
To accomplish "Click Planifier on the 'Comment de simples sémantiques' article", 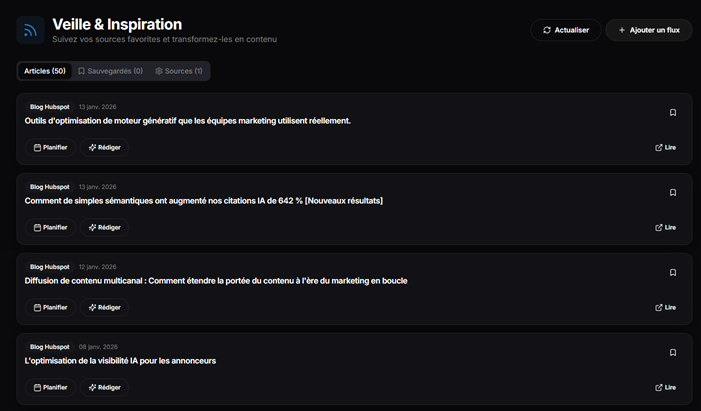I will point(51,228).
